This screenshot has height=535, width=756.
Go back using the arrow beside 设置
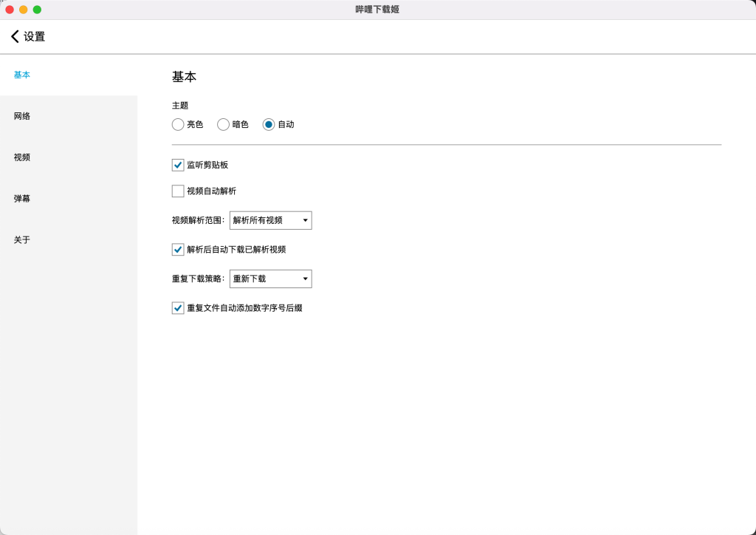coord(15,36)
